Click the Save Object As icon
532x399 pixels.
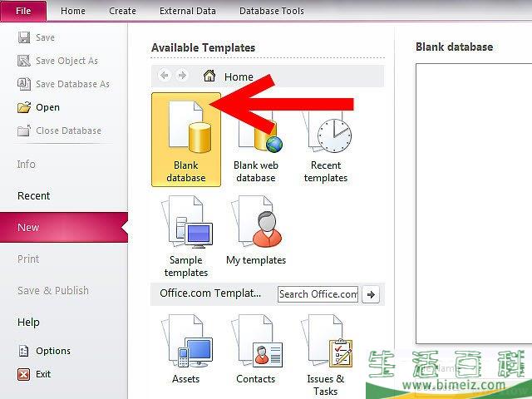click(24, 61)
